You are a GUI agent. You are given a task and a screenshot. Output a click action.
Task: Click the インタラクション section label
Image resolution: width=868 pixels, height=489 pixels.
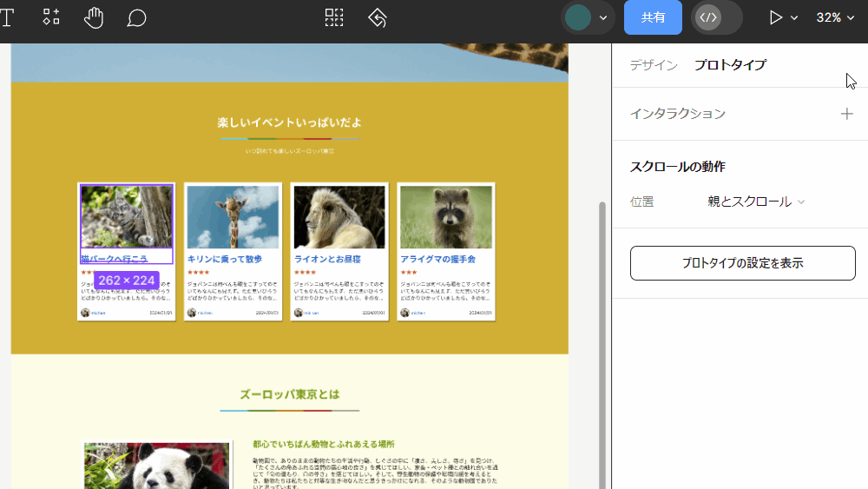click(x=678, y=114)
